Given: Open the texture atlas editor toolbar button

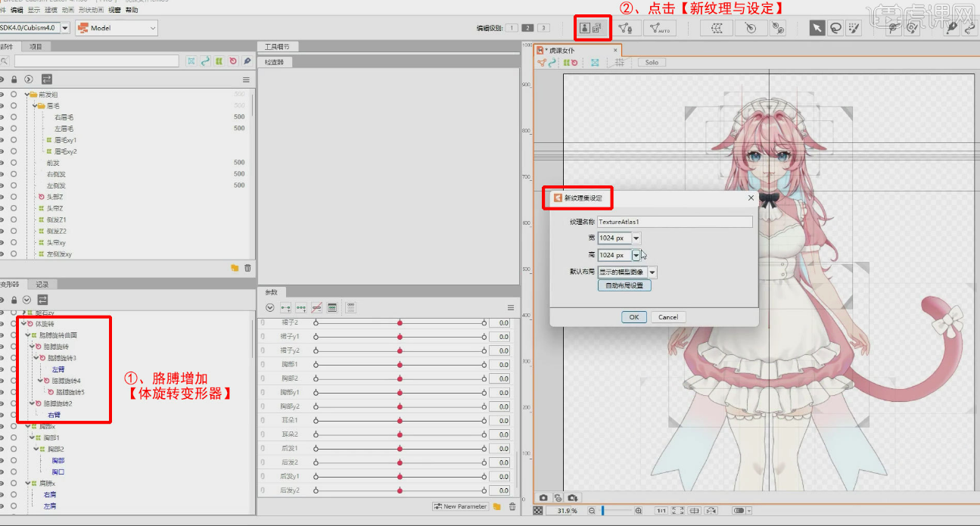Looking at the screenshot, I should [591, 28].
